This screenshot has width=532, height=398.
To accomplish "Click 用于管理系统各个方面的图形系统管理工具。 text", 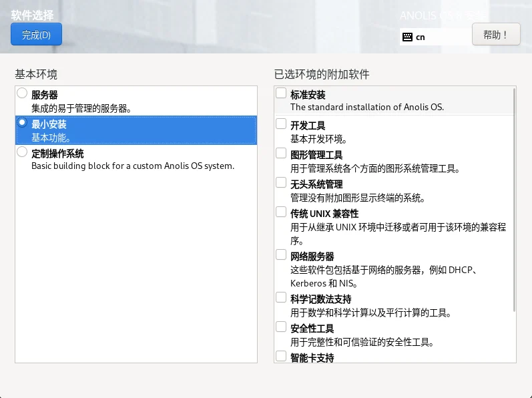I will click(375, 169).
